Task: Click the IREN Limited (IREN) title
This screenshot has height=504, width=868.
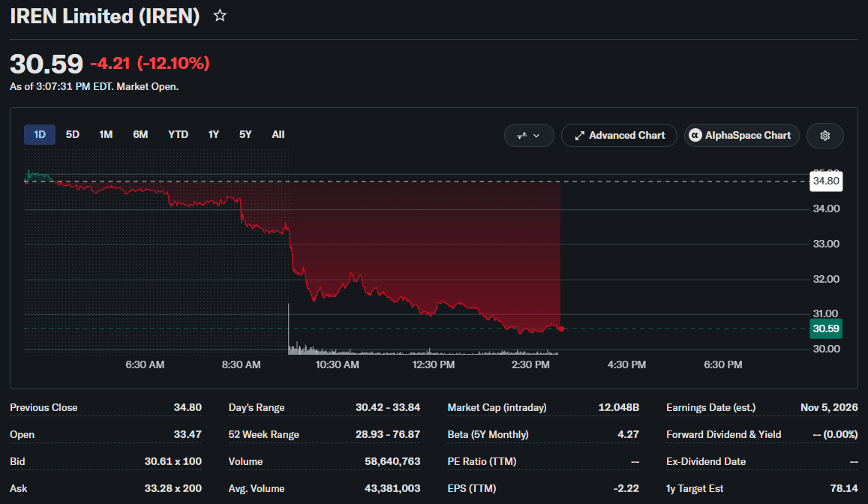Action: coord(104,16)
